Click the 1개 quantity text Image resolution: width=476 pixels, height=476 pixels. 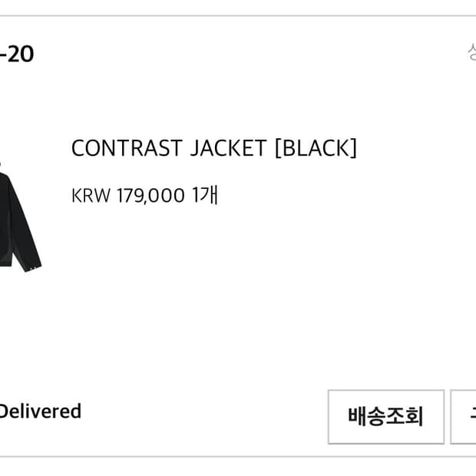point(205,195)
